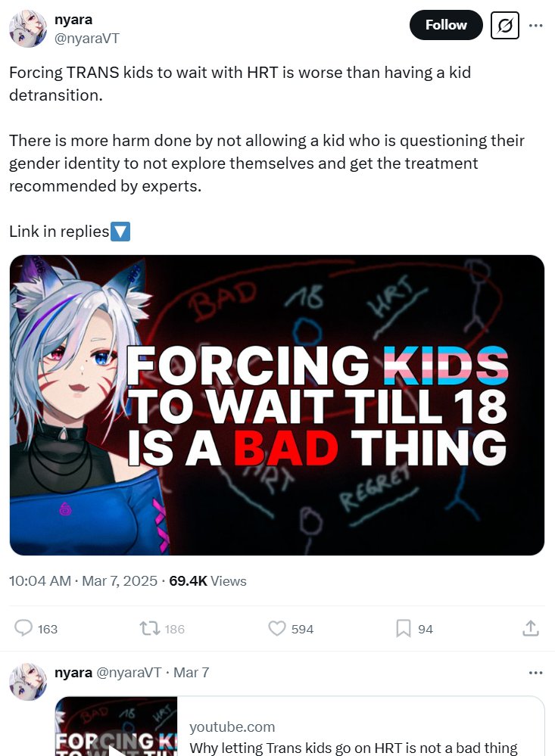Click the reply bubble icon showing 163
The width and height of the screenshot is (555, 756).
tap(23, 629)
